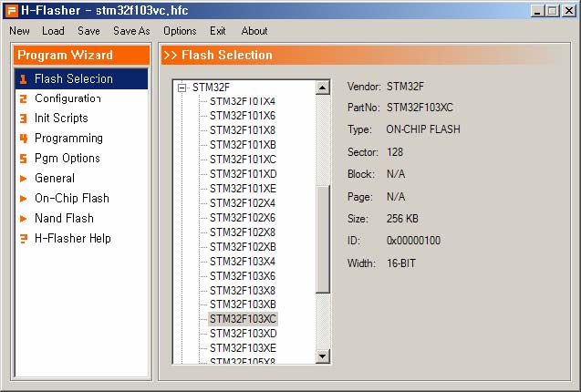This screenshot has width=581, height=392.
Task: Click the tree list scroll down arrow
Action: tap(322, 356)
